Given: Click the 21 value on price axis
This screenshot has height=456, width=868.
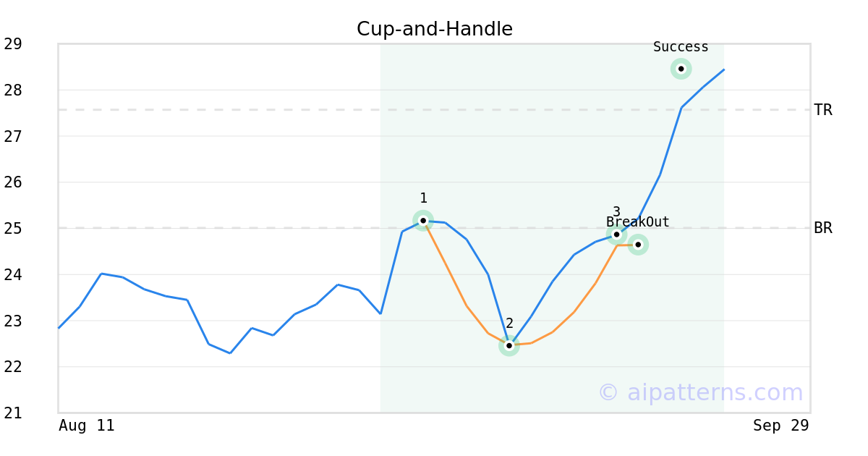Looking at the screenshot, I should [x=13, y=413].
